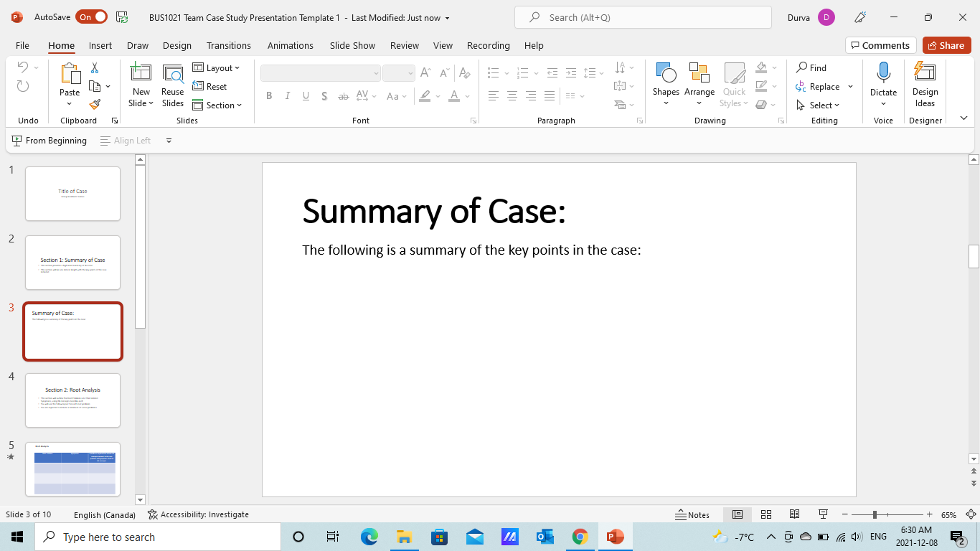Open the font size combo box
Screen dimensions: 980x551
[x=399, y=73]
